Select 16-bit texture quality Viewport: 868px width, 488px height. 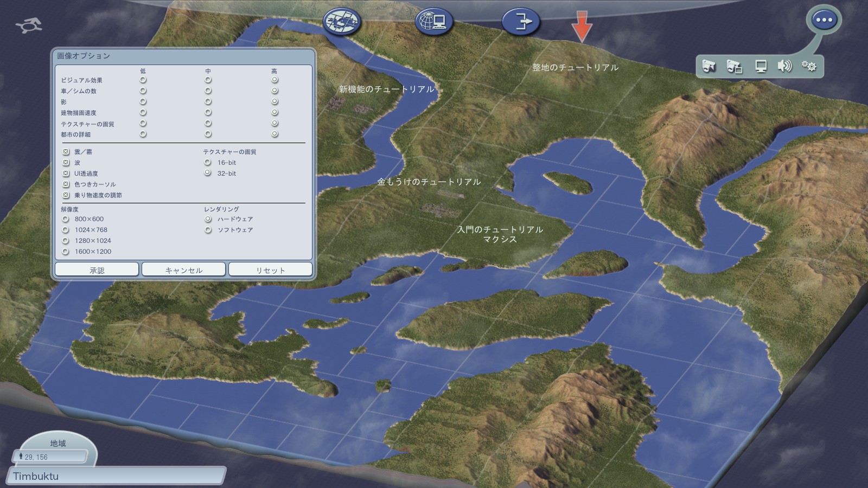coord(208,162)
